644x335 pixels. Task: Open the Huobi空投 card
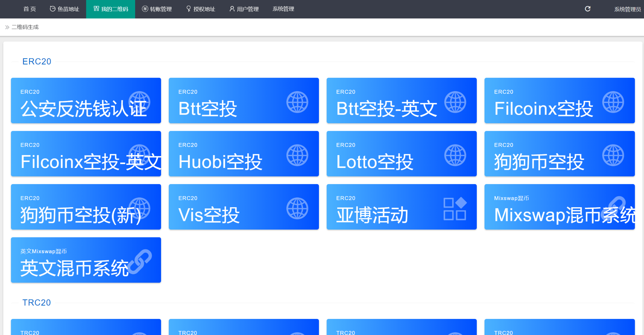244,154
